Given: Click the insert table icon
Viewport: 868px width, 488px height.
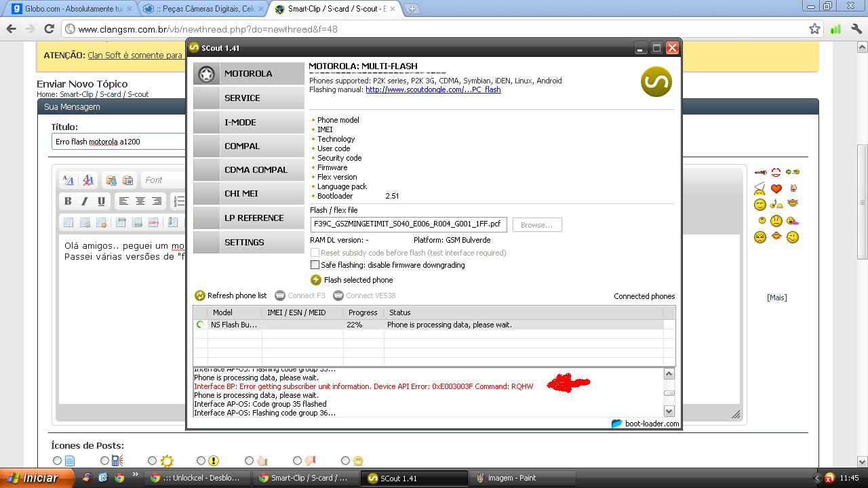Looking at the screenshot, I should pyautogui.click(x=68, y=222).
